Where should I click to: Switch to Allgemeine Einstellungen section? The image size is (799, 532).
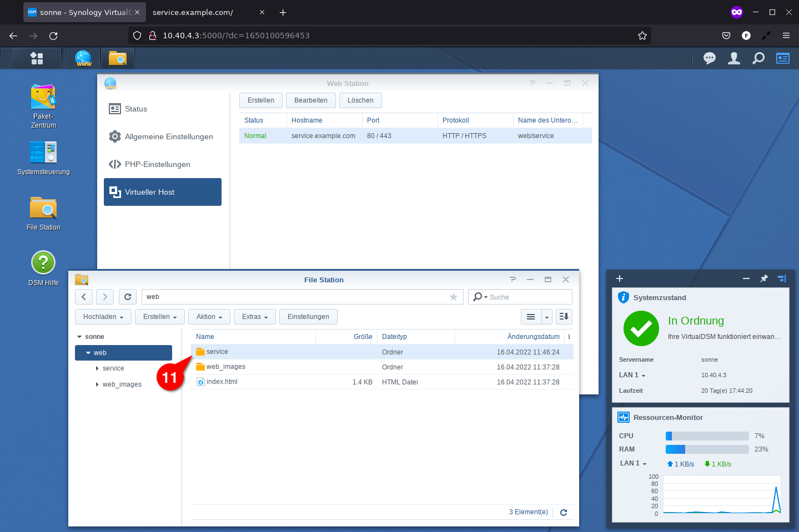[x=168, y=136]
